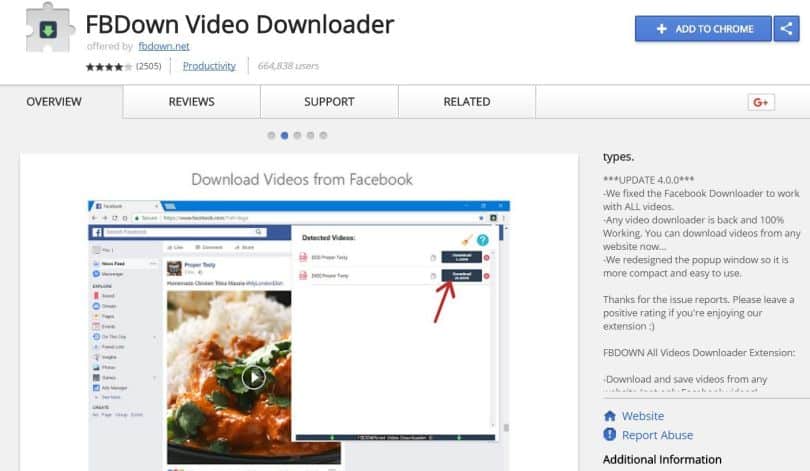Click the broom clear icon in popup screenshot
Screen dimensions: 810x471
point(467,240)
